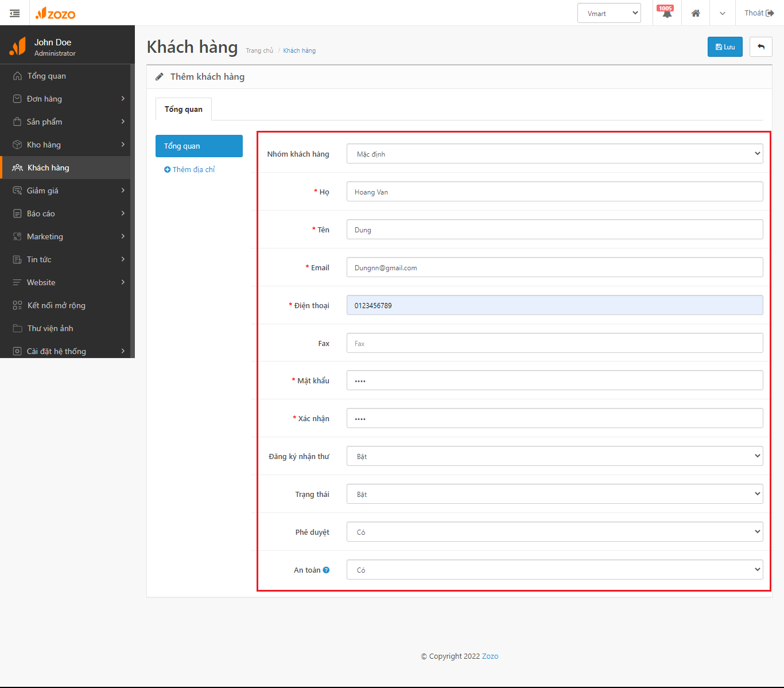This screenshot has height=688, width=784.
Task: Open the Nhóm khách hàng dropdown
Action: pyautogui.click(x=555, y=154)
